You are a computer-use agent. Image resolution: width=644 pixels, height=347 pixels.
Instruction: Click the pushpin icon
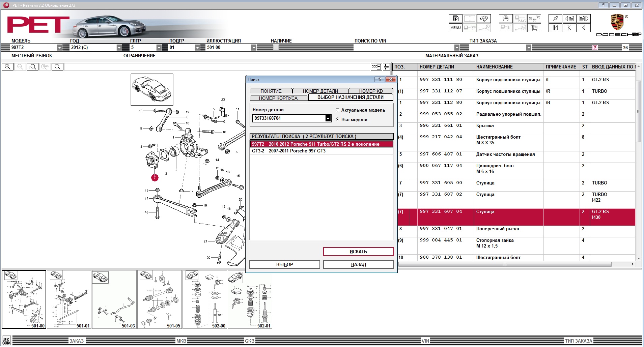point(555,19)
